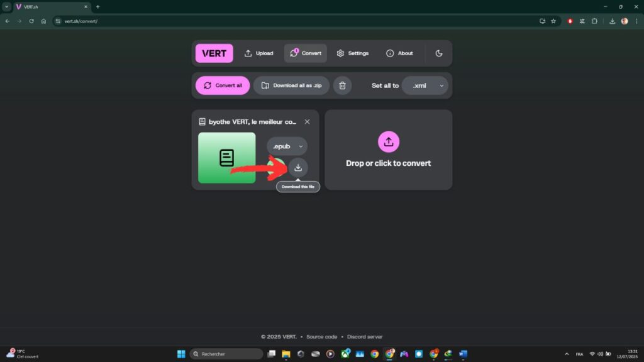Open a new browser tab
The image size is (644, 362).
tap(97, 7)
